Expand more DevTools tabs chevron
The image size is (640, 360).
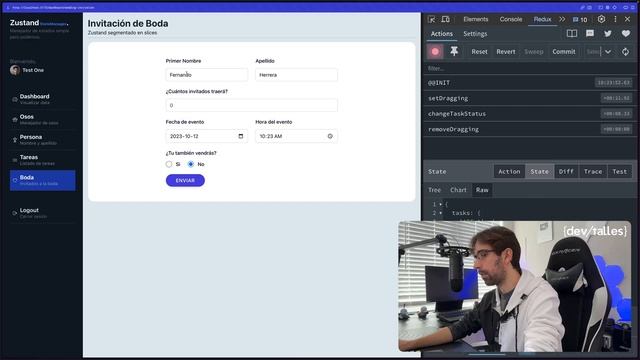tap(562, 19)
